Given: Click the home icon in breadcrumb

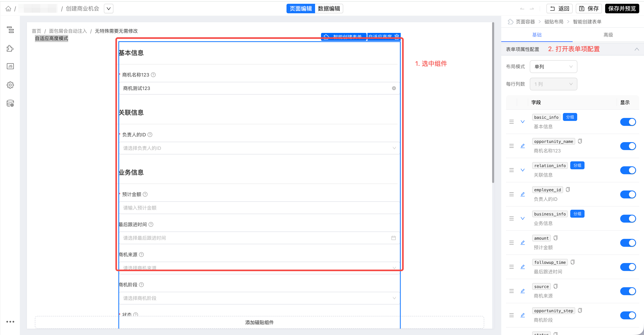Looking at the screenshot, I should 8,9.
